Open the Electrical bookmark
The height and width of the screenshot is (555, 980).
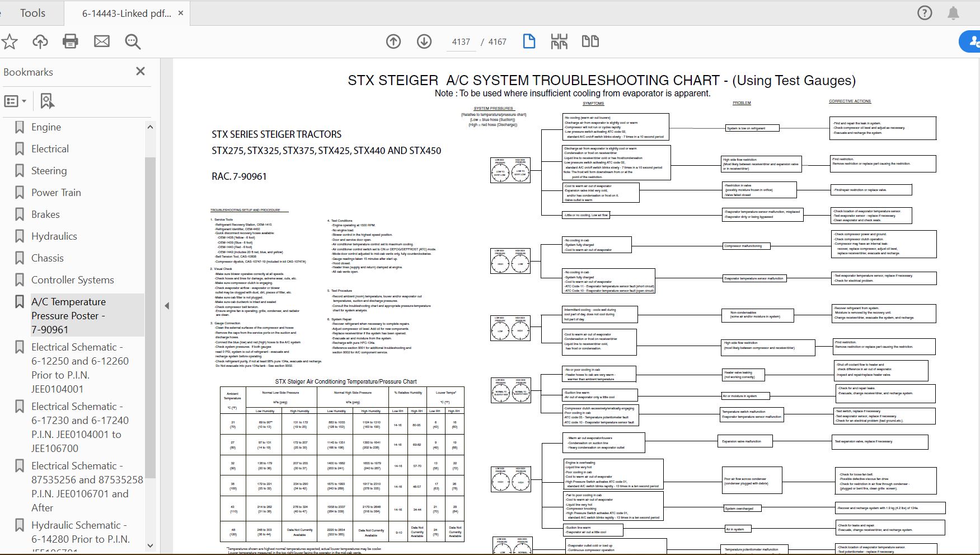(x=50, y=149)
